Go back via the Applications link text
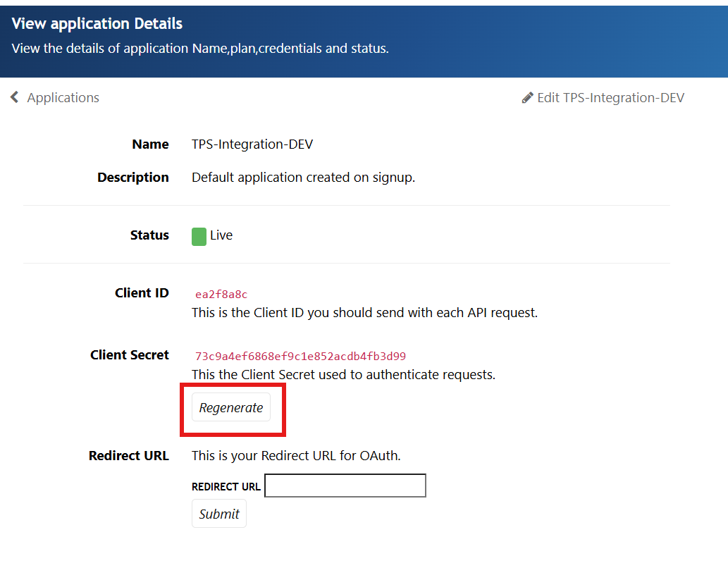This screenshot has width=728, height=587. [x=63, y=98]
